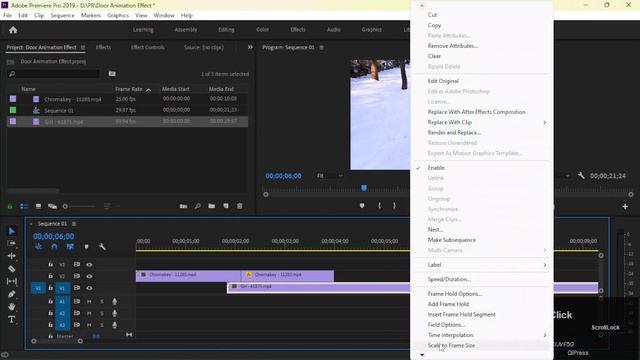This screenshot has width=640, height=360.
Task: Open Fit zoom level dropdown
Action: [x=329, y=176]
